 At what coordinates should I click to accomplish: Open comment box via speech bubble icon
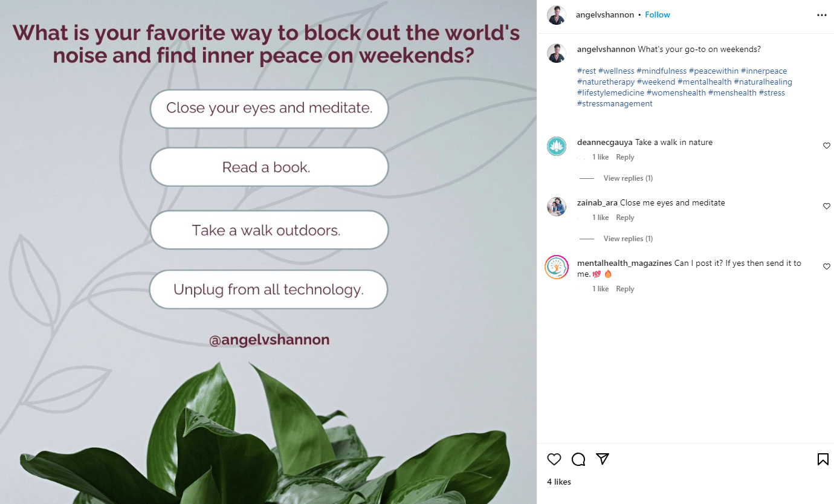[578, 459]
